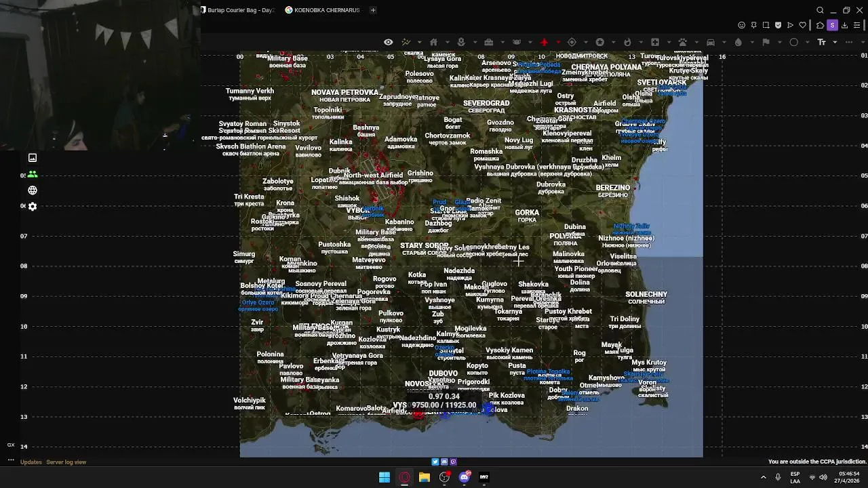Click the browser search magnifier icon

820,10
